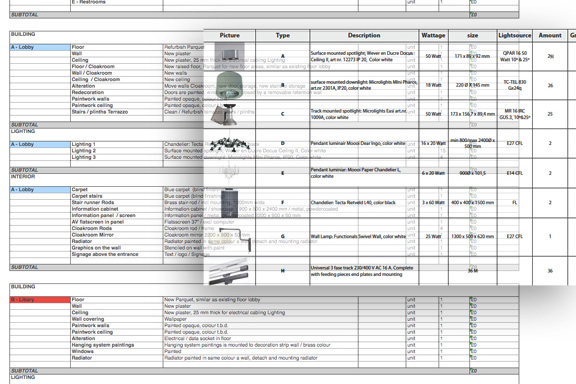The width and height of the screenshot is (576, 384).
Task: Select the Signage above the entrance cell
Action: tap(117, 254)
